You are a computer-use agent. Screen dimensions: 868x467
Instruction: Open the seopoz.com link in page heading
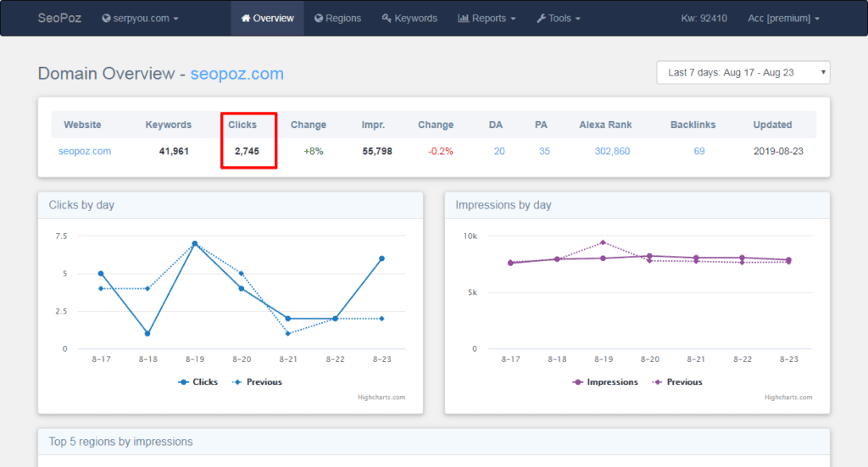(237, 74)
